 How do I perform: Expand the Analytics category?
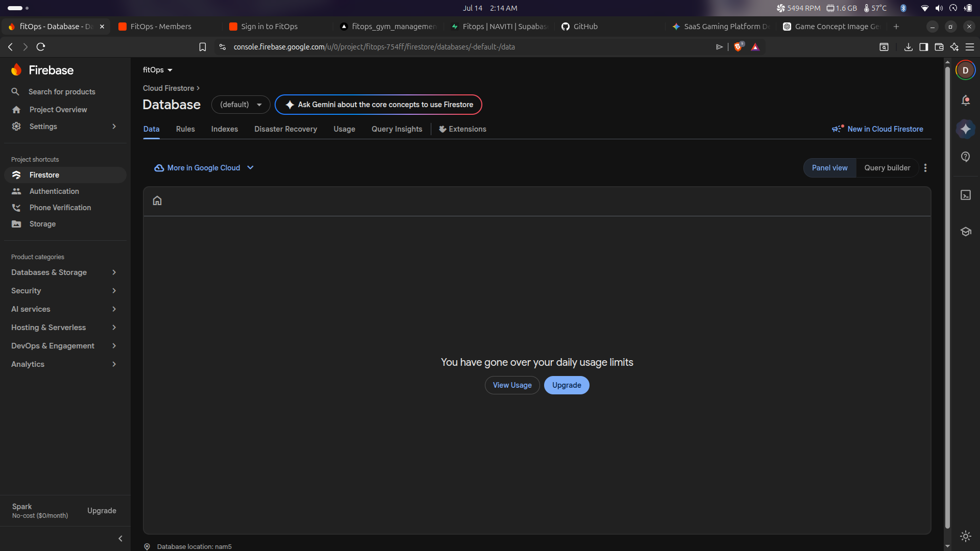coord(64,364)
